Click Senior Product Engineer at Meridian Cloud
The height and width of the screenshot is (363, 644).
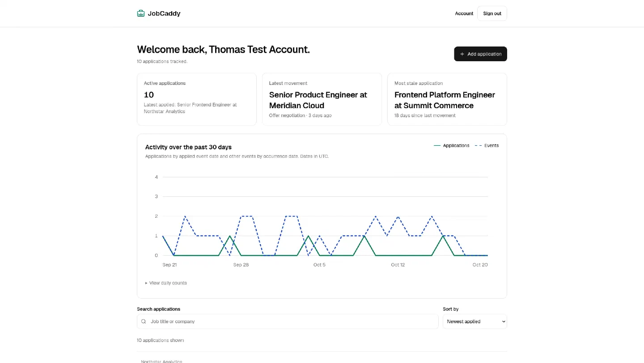click(x=318, y=100)
